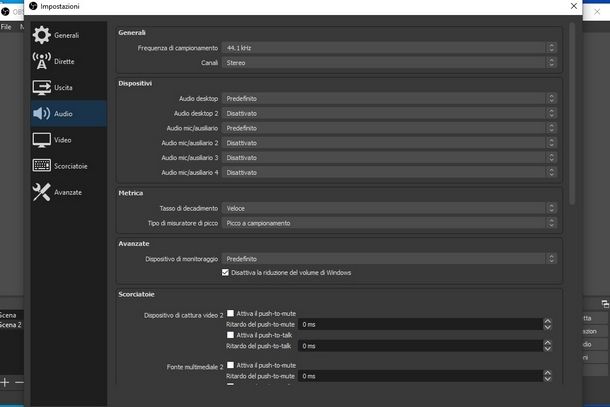The width and height of the screenshot is (610, 407).
Task: Open Frequenza di campionamento dropdown
Action: (x=389, y=48)
